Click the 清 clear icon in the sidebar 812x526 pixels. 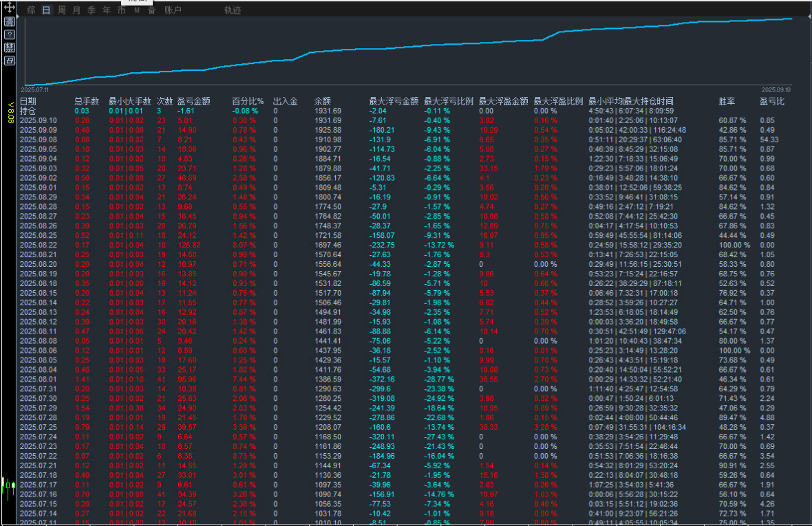[x=10, y=22]
